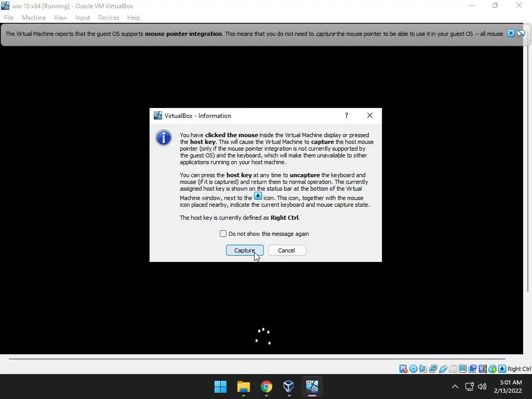Viewport: 532px width, 399px height.
Task: Open VirtualBox Manager from taskbar
Action: click(289, 387)
